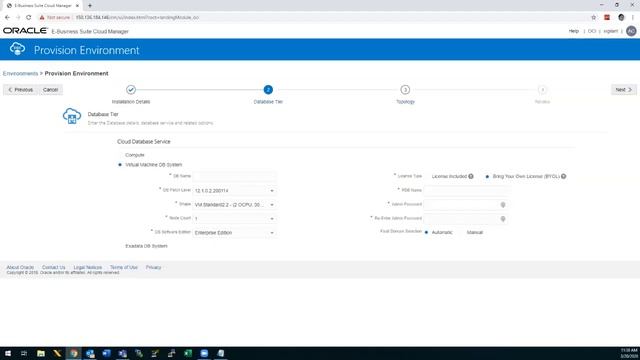Reload the page
The width and height of the screenshot is (640, 360).
[x=29, y=18]
